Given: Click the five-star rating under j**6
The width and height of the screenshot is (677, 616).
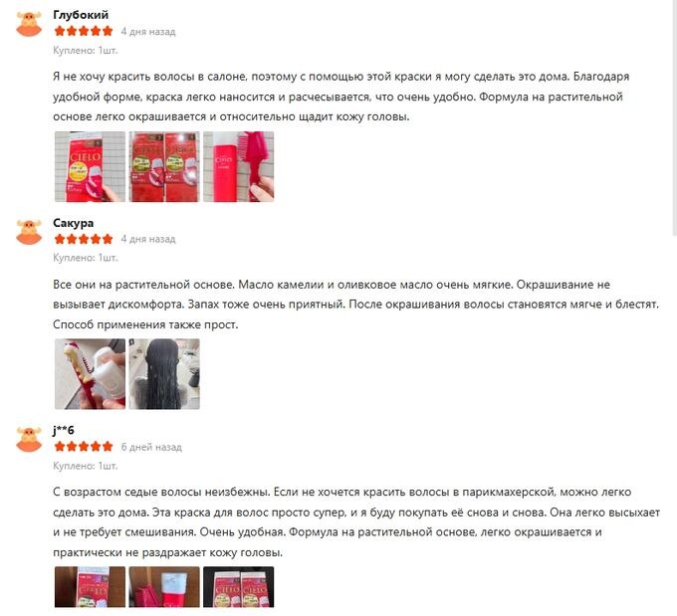Looking at the screenshot, I should pyautogui.click(x=84, y=447).
